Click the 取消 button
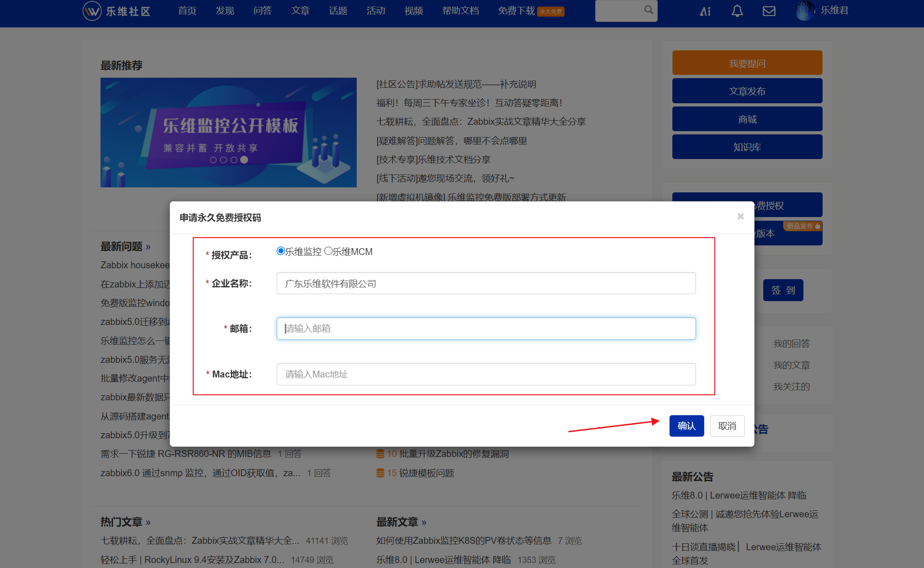 (727, 426)
